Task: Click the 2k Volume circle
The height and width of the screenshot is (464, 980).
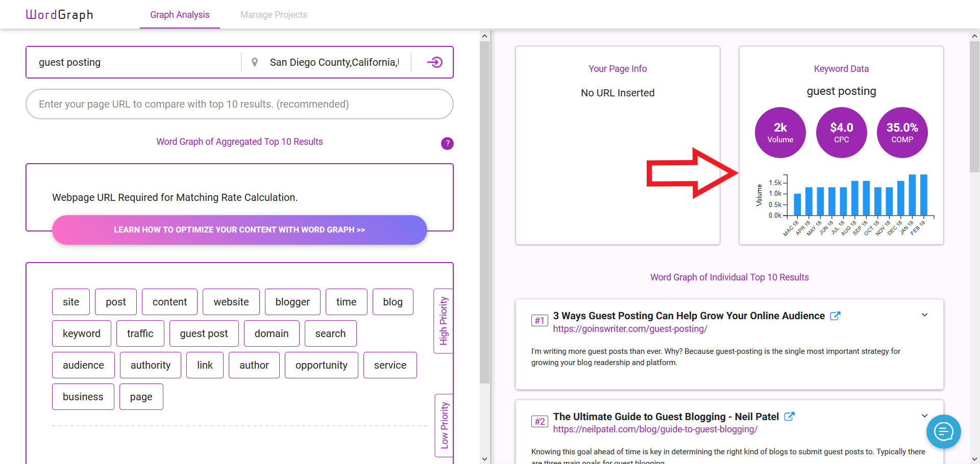Action: click(780, 133)
